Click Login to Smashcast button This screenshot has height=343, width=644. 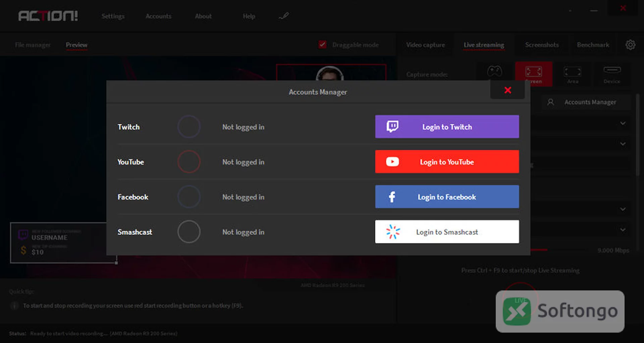447,232
